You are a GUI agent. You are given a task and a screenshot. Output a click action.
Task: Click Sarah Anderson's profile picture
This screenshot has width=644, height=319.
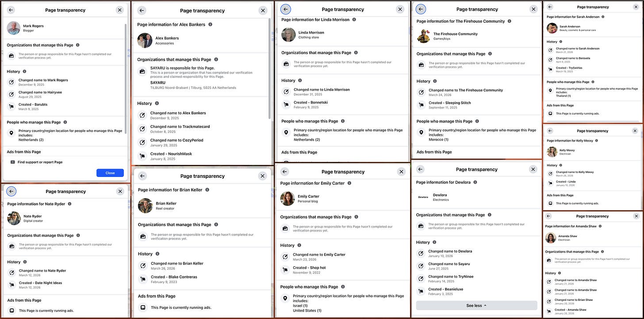[552, 28]
